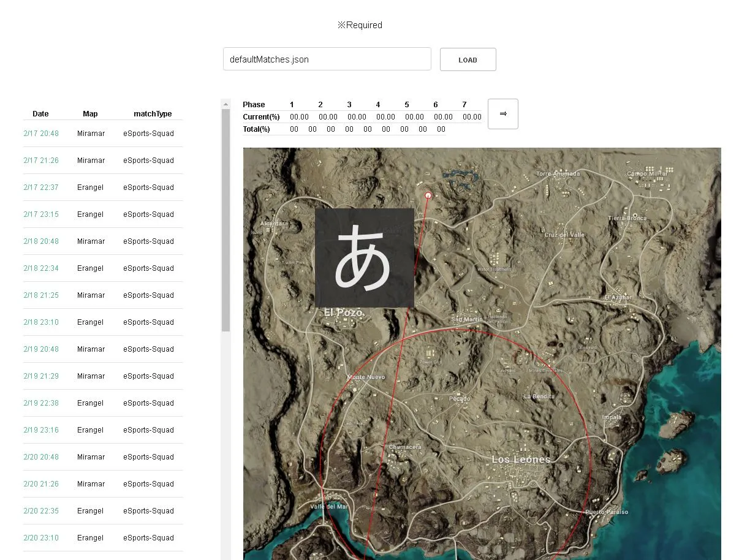This screenshot has height=560, width=739.
Task: Click Los Leones on the map
Action: [x=521, y=460]
